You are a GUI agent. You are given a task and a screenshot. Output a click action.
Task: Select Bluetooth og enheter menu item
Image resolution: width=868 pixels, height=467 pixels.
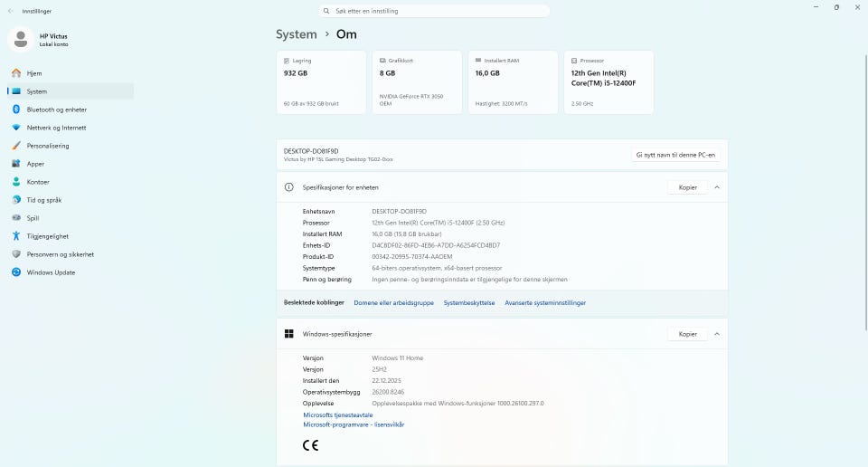pyautogui.click(x=71, y=110)
